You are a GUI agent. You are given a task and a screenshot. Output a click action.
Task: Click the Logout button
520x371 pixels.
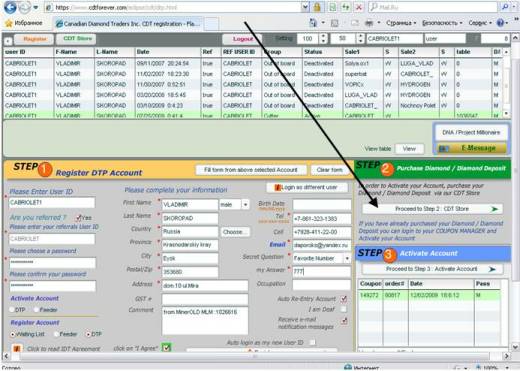click(x=242, y=39)
